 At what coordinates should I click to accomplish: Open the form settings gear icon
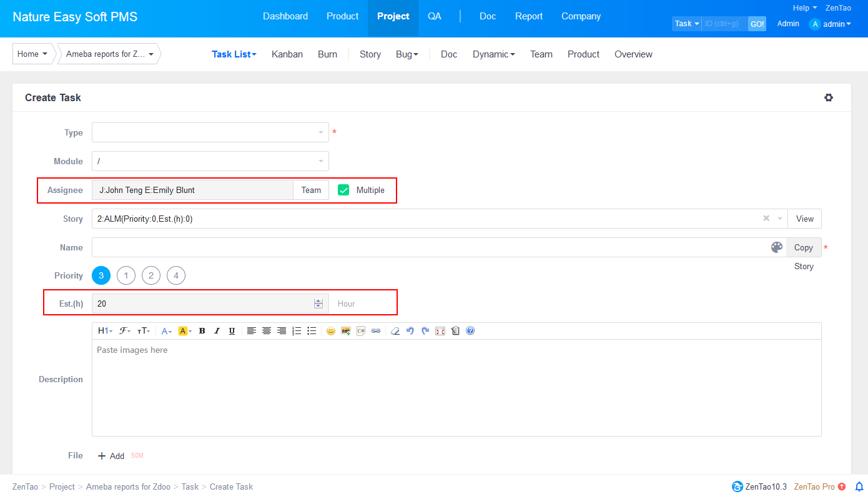[829, 97]
